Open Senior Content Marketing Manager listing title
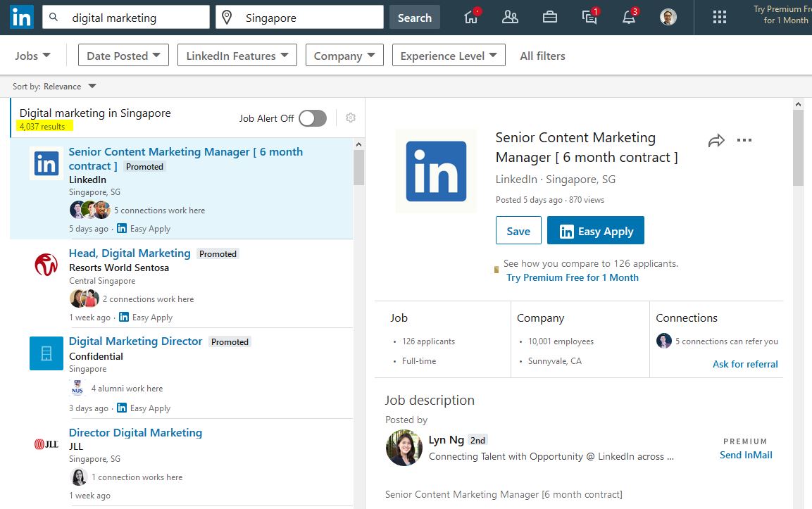 [185, 158]
